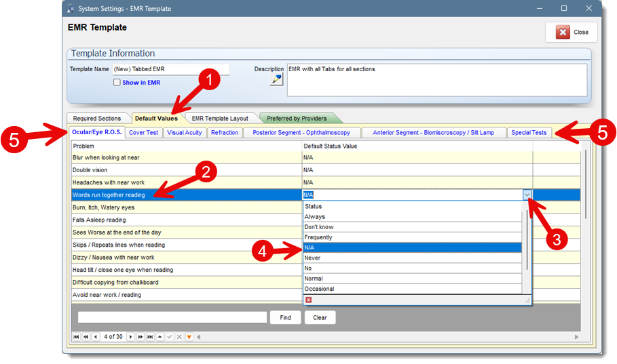Click the red X Close button

pyautogui.click(x=572, y=33)
